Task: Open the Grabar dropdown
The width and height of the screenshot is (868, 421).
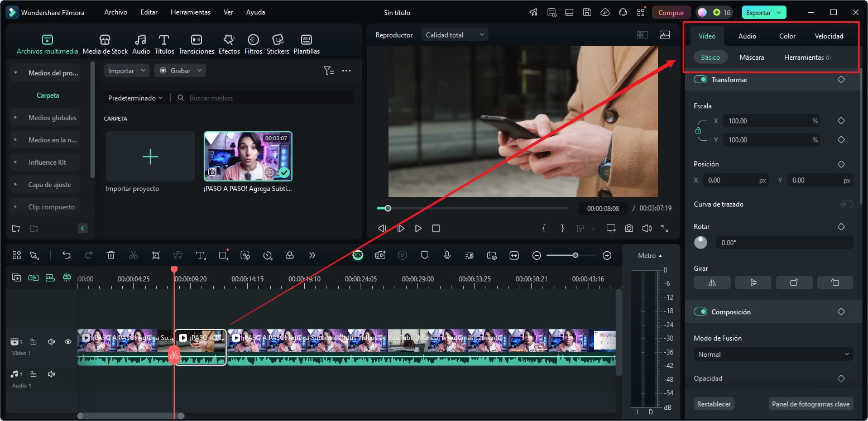Action: tap(180, 71)
